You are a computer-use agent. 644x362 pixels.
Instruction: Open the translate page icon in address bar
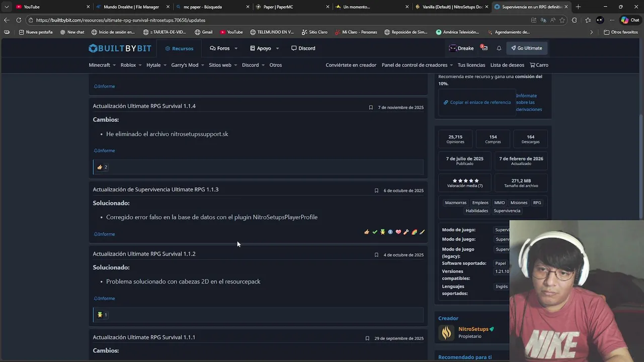tap(543, 20)
